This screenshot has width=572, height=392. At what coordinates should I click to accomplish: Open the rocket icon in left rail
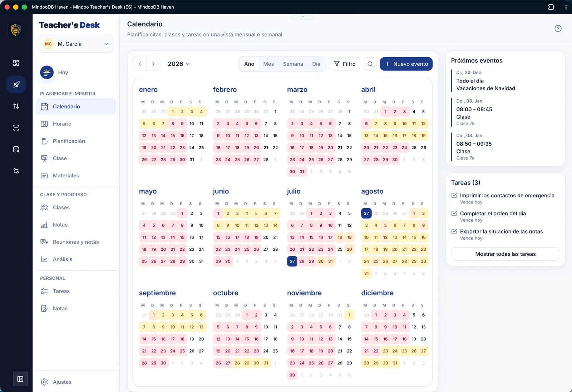coord(16,85)
